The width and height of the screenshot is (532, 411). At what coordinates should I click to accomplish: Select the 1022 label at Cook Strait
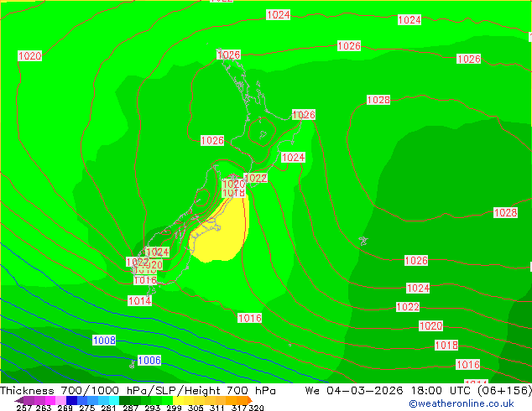click(256, 178)
